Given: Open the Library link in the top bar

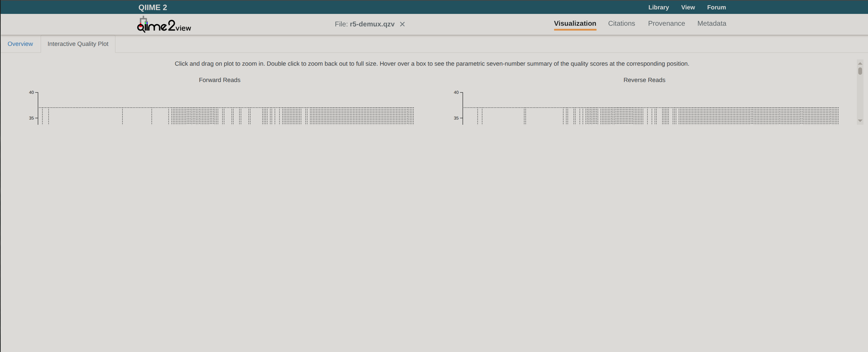Looking at the screenshot, I should [658, 7].
